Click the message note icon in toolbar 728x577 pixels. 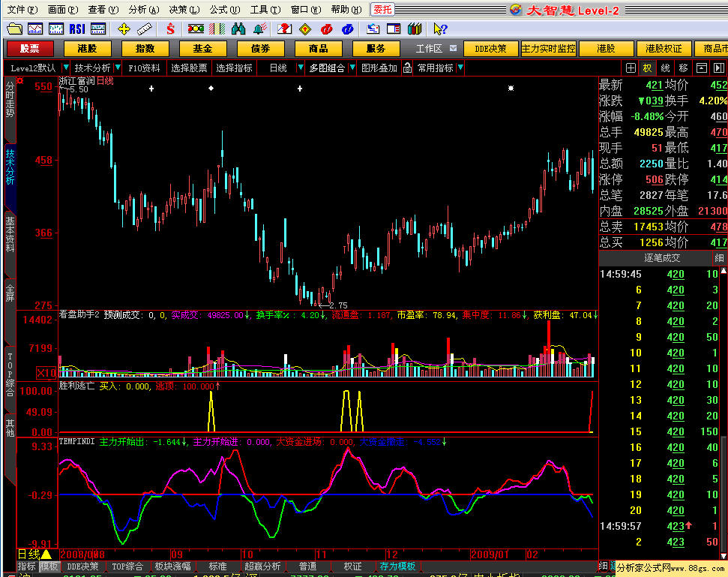click(x=373, y=29)
